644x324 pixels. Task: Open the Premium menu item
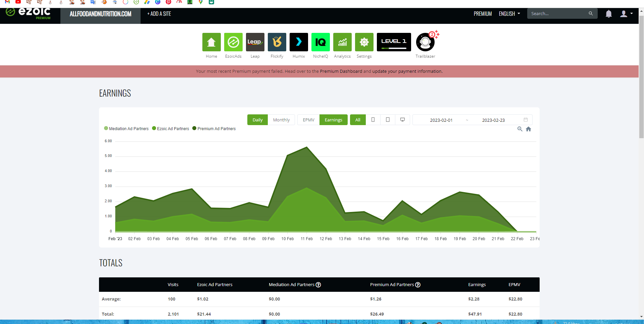click(483, 14)
